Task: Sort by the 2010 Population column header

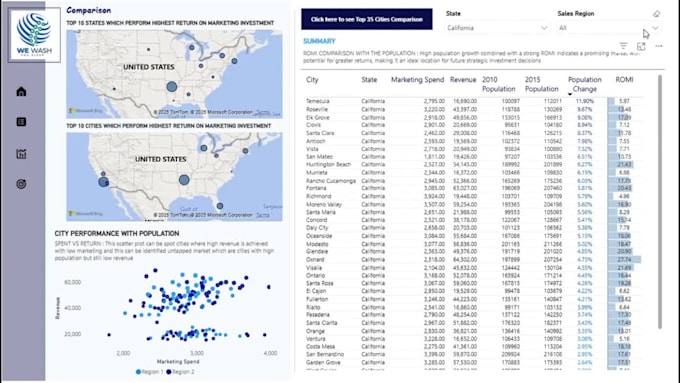Action: click(x=499, y=84)
